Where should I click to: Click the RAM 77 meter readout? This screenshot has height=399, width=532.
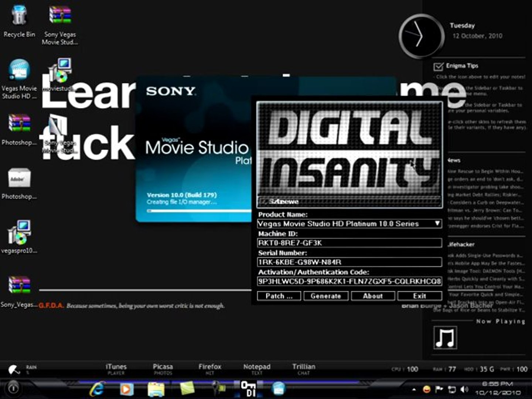click(444, 369)
